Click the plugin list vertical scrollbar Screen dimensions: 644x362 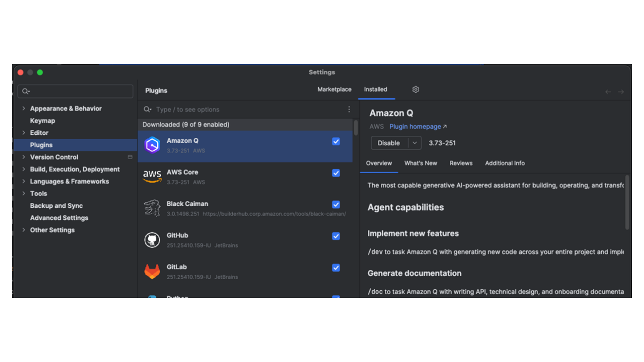pyautogui.click(x=356, y=128)
